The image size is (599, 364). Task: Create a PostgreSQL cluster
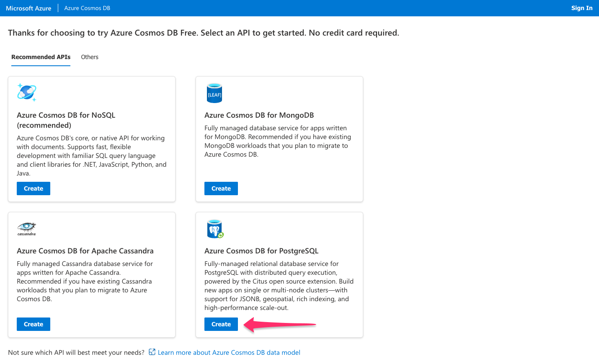click(221, 324)
